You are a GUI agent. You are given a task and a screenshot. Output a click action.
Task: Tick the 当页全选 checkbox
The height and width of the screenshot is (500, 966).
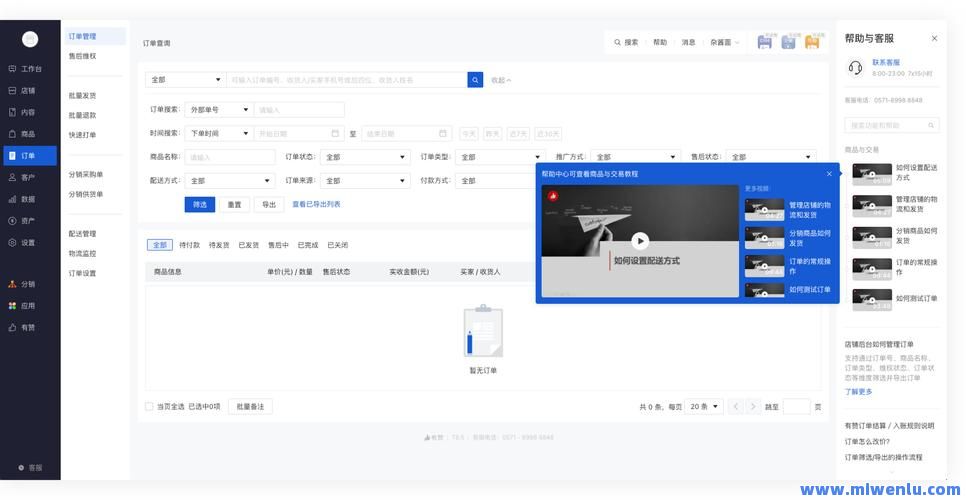coord(150,407)
